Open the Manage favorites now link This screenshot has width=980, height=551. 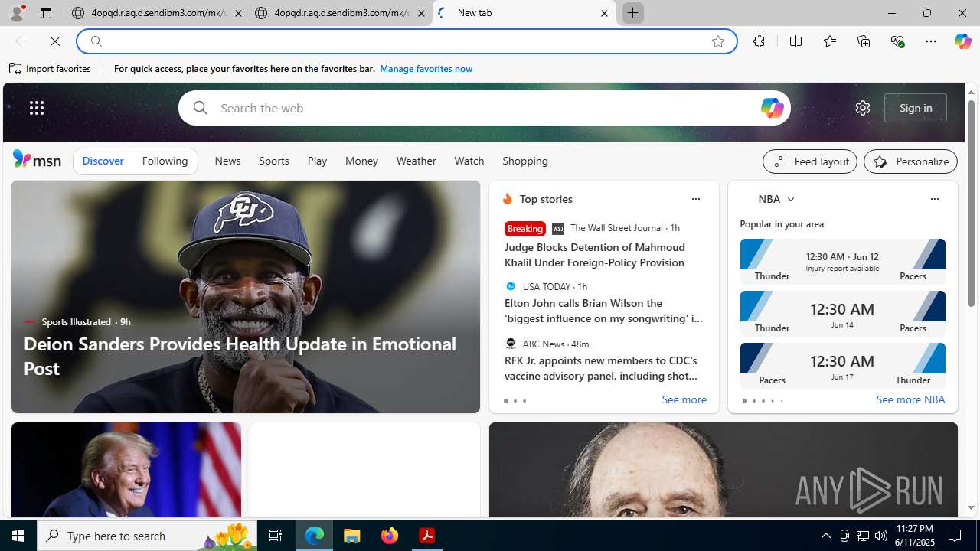(426, 69)
